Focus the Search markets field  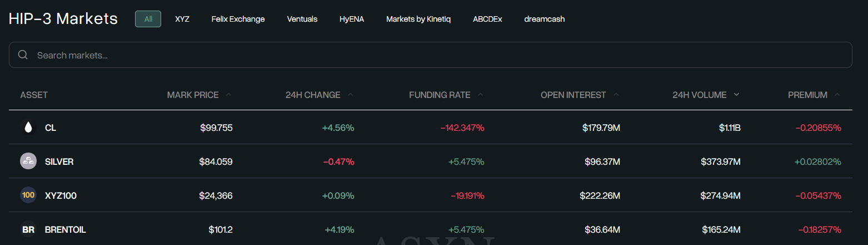coord(433,55)
